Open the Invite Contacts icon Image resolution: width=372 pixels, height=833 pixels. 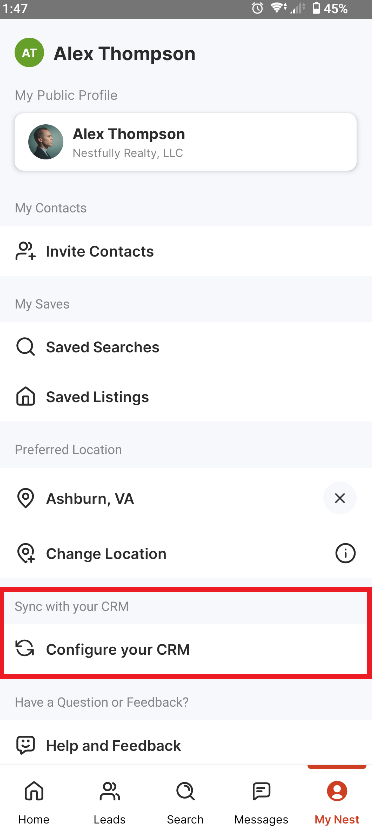[26, 251]
